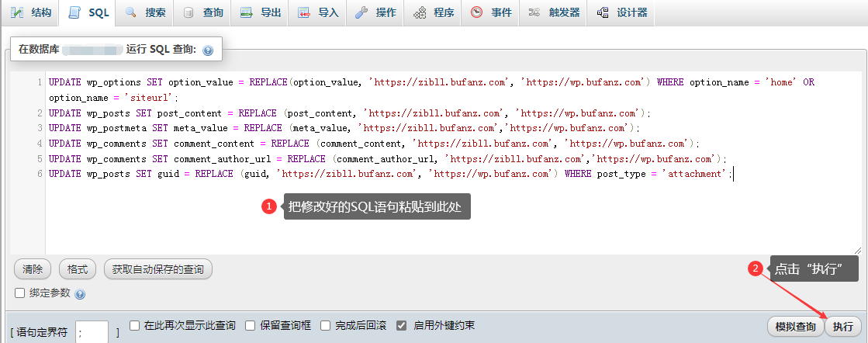This screenshot has height=343, width=868.
Task: Enable the 绑定参数 checkbox
Action: point(20,293)
